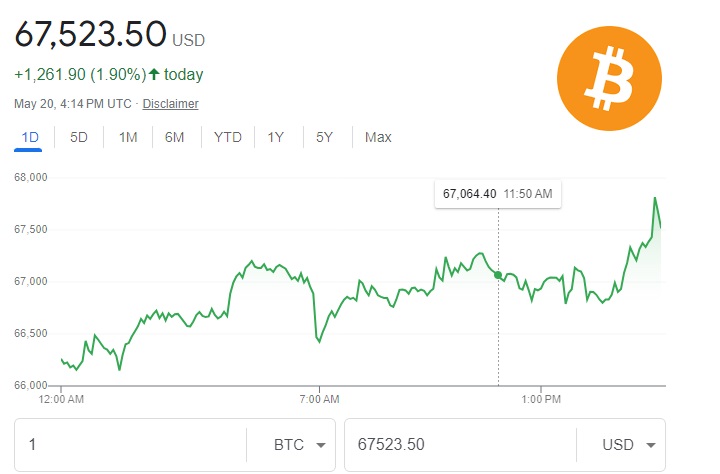Switch to the 5D chart tab
This screenshot has width=720, height=474.
click(x=79, y=137)
